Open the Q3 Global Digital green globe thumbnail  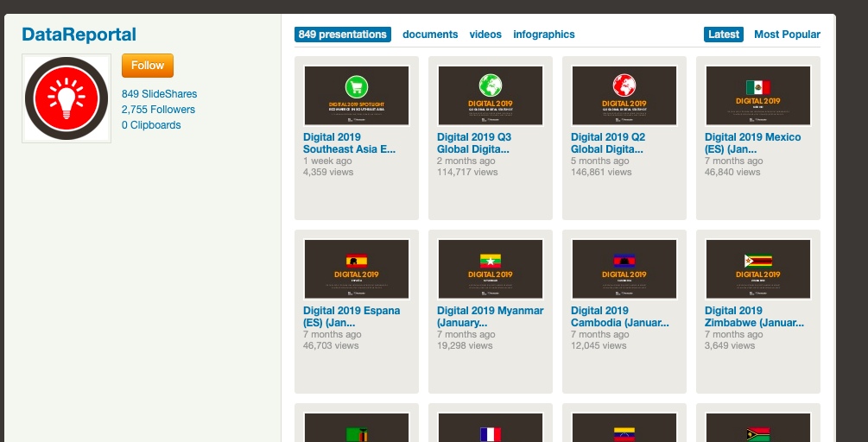[x=491, y=96]
